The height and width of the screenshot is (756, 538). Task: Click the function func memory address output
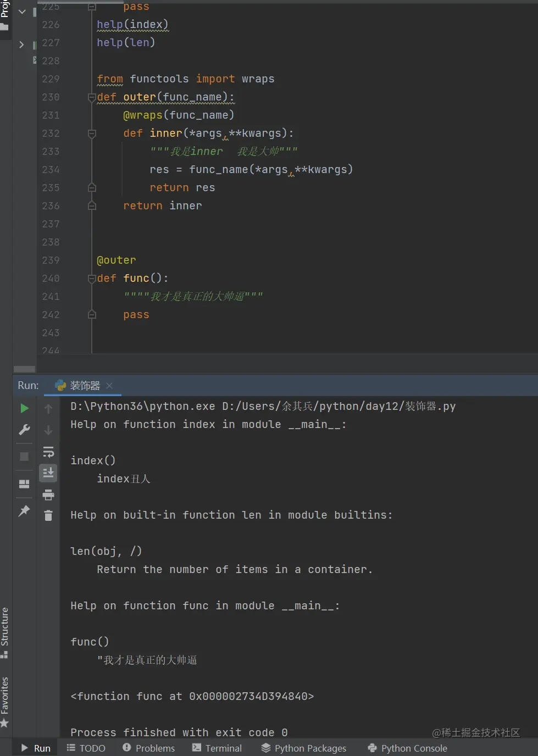192,696
